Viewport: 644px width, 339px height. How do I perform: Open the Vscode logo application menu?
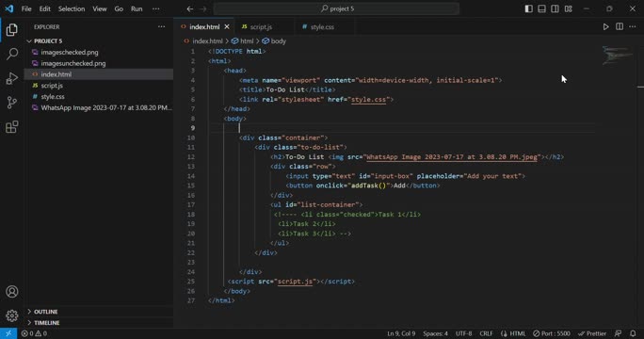(8, 8)
